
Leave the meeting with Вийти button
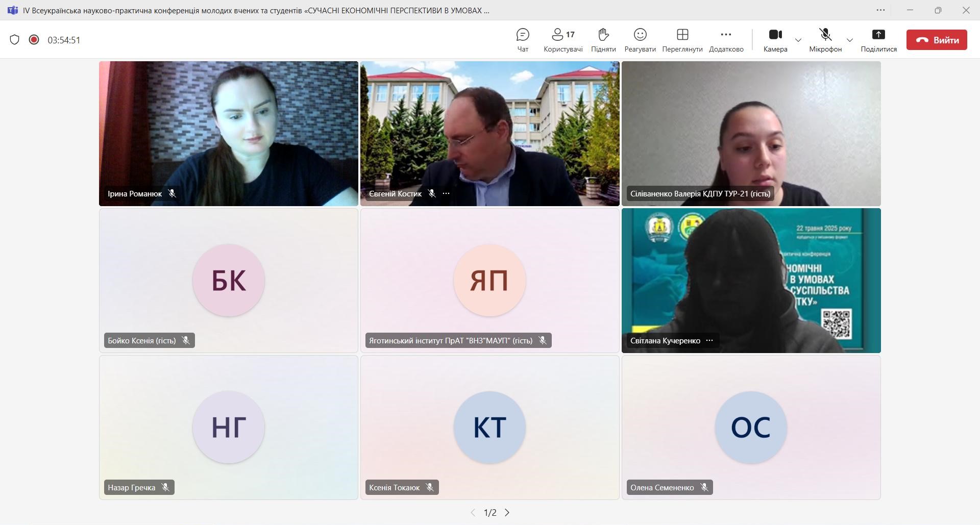pos(936,40)
